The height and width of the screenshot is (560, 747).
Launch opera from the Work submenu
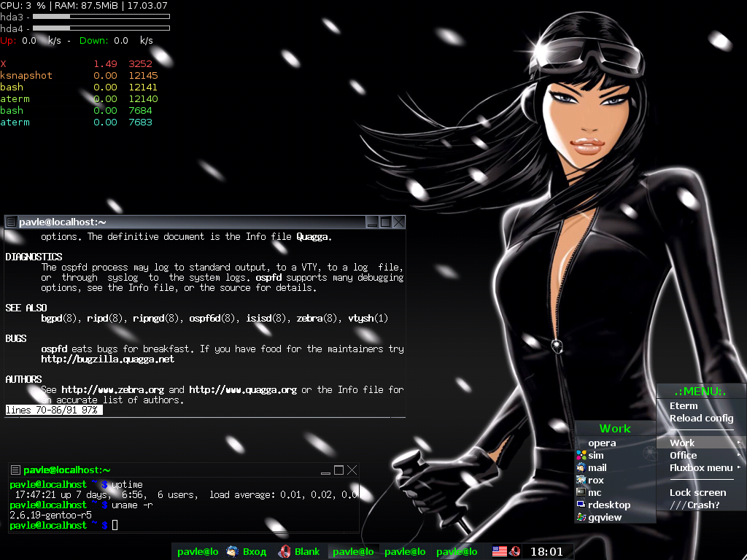pos(614,443)
